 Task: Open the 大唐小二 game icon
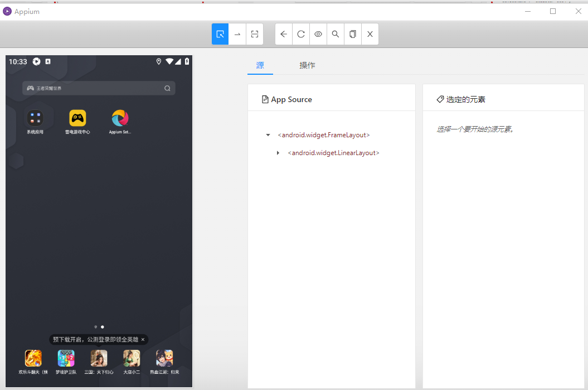click(x=132, y=358)
